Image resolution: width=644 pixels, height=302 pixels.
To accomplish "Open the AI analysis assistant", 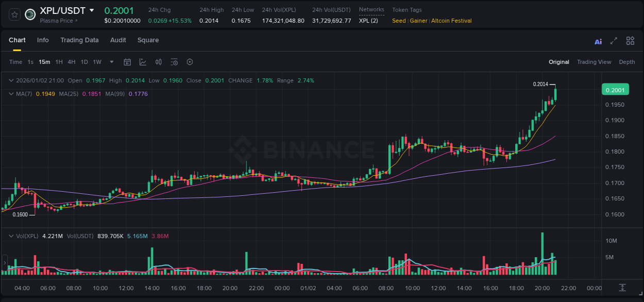I will click(598, 41).
